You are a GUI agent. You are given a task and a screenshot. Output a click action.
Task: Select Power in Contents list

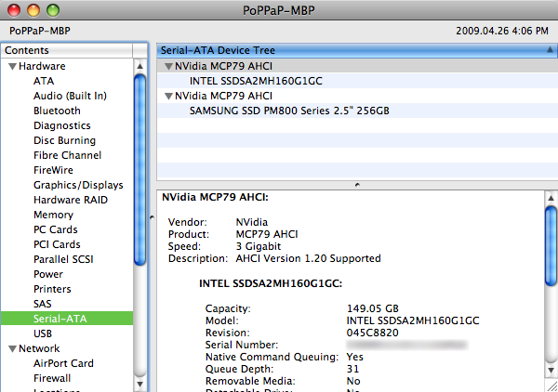48,274
